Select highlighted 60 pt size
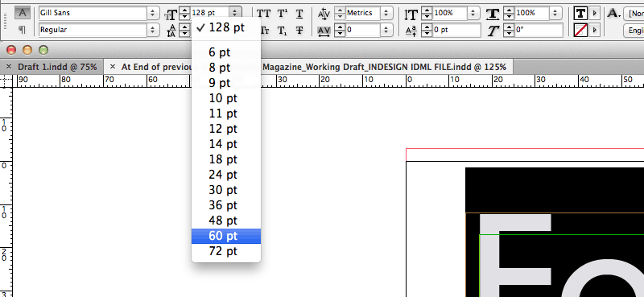644x297 pixels. coord(226,236)
